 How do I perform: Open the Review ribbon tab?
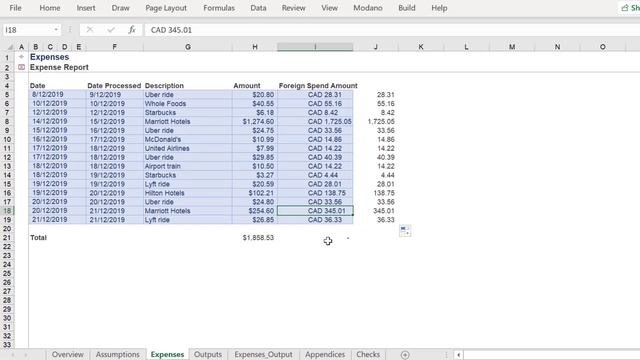[293, 8]
